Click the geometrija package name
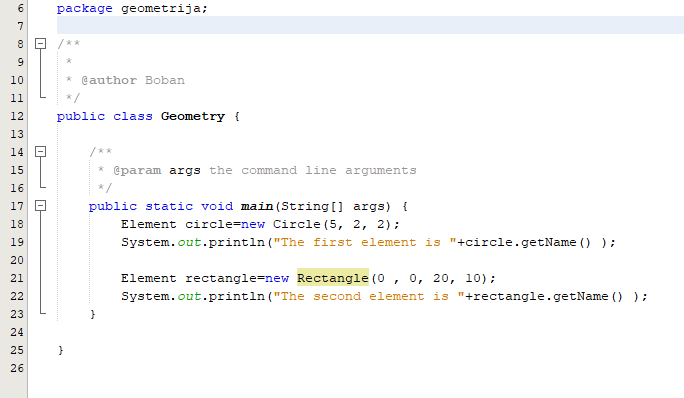The width and height of the screenshot is (684, 398). (x=161, y=8)
